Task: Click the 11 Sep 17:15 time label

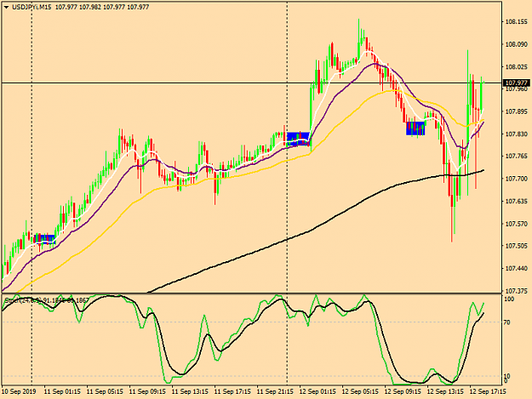Action: point(232,392)
